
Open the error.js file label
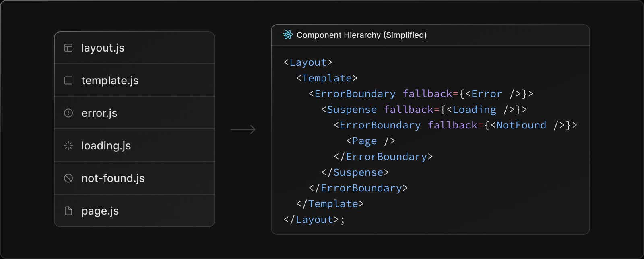tap(99, 113)
